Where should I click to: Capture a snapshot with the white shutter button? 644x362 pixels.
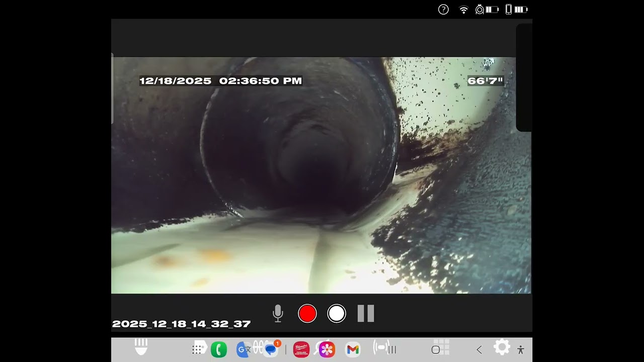[x=337, y=313]
